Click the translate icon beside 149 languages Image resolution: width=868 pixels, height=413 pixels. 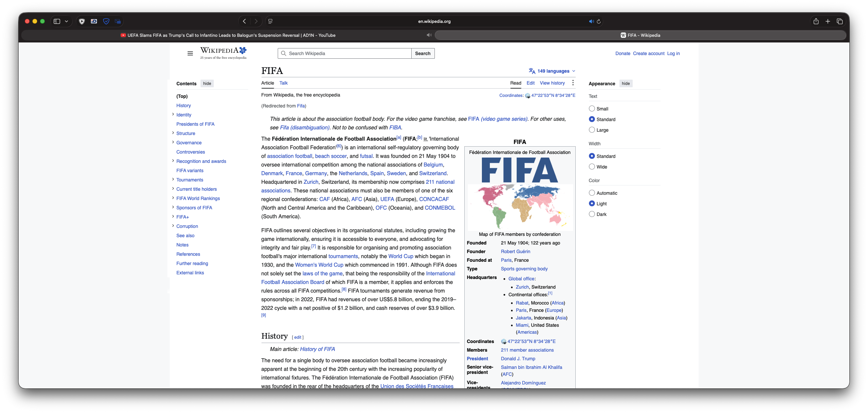click(532, 71)
